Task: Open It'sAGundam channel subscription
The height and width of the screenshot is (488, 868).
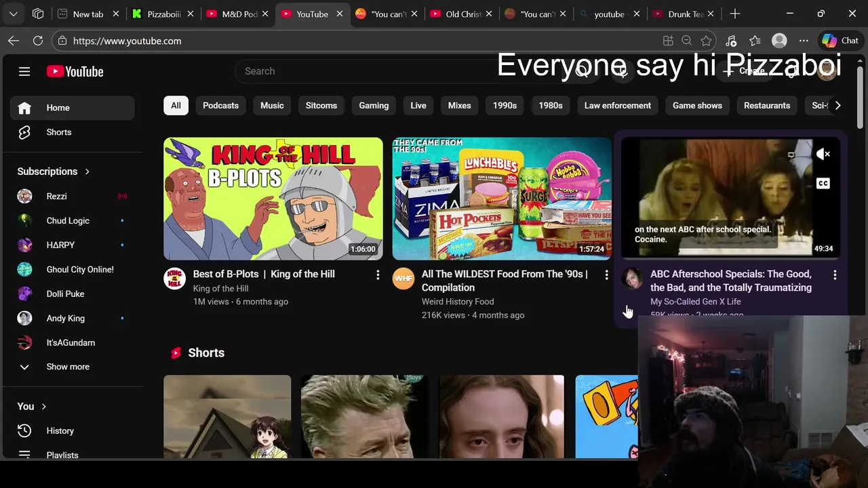Action: (x=72, y=342)
